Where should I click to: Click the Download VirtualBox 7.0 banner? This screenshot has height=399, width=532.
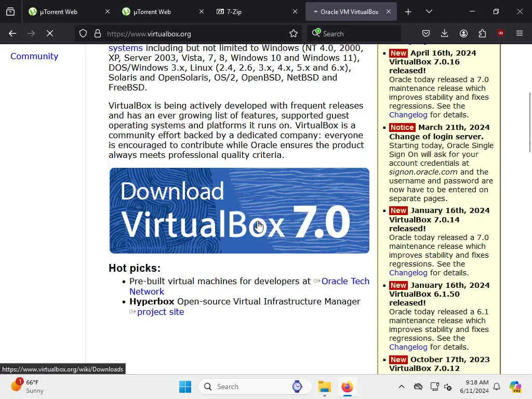coord(239,210)
